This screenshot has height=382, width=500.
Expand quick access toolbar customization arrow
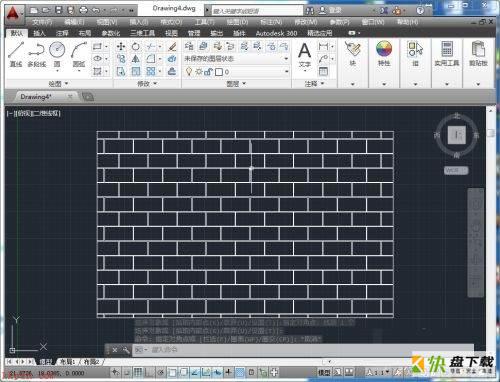coord(131,11)
